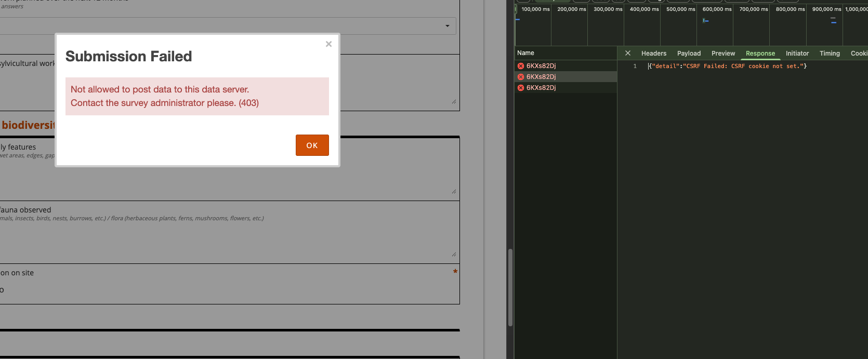Click the red error icon of first request
Image resolution: width=868 pixels, height=359 pixels.
tap(520, 66)
